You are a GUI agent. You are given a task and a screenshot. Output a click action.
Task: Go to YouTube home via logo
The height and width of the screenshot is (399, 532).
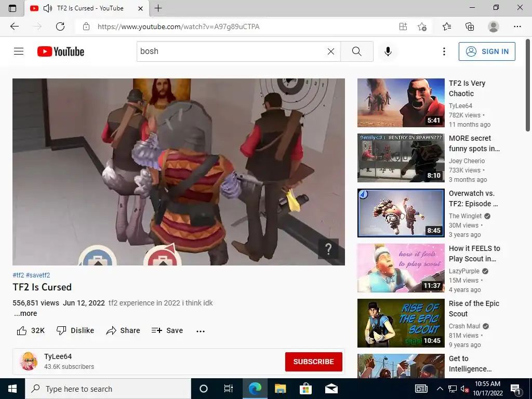coord(61,51)
